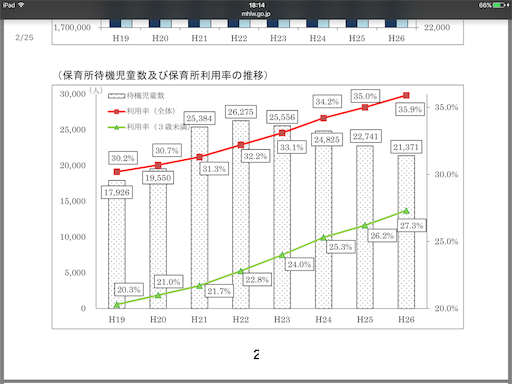Click the chart title 保育所待機児童数及び保育所利用率の推移
This screenshot has height=384, width=512.
[163, 75]
